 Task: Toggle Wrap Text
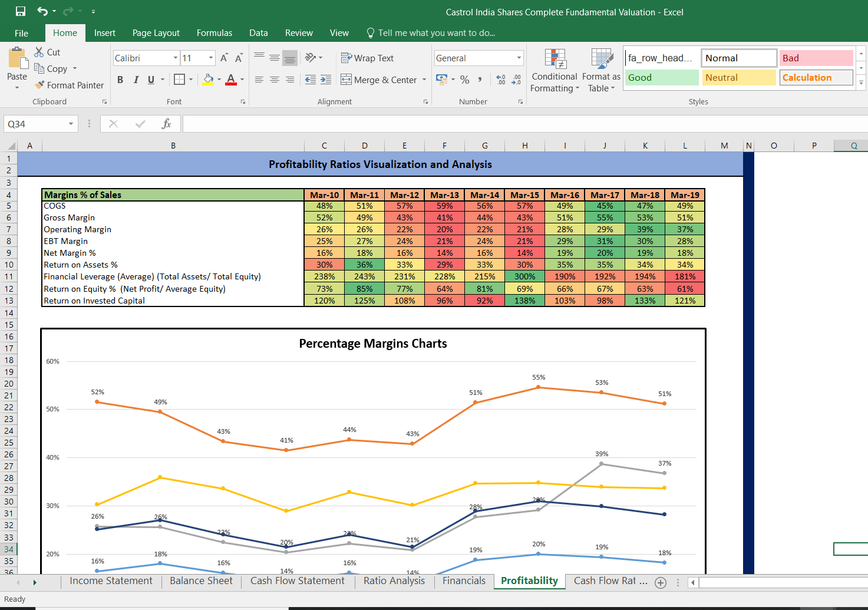point(367,58)
